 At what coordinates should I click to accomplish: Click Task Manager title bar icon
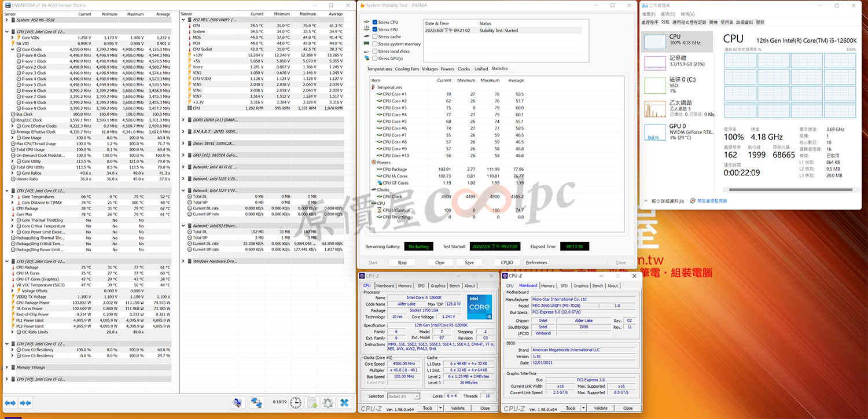point(644,5)
